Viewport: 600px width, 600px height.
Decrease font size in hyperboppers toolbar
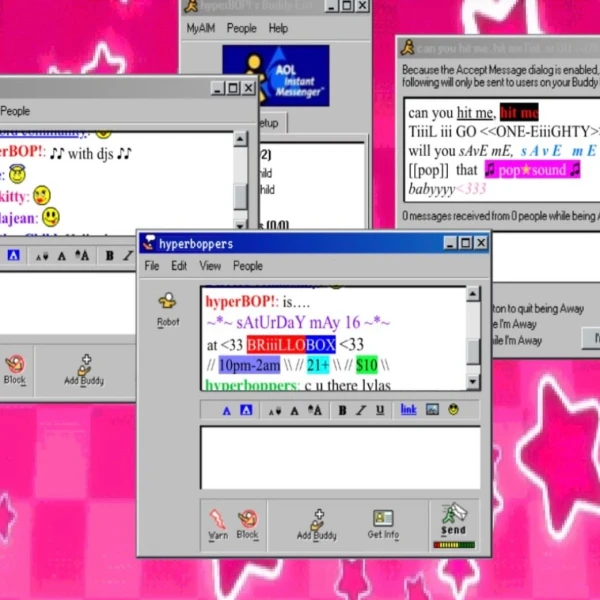point(275,411)
